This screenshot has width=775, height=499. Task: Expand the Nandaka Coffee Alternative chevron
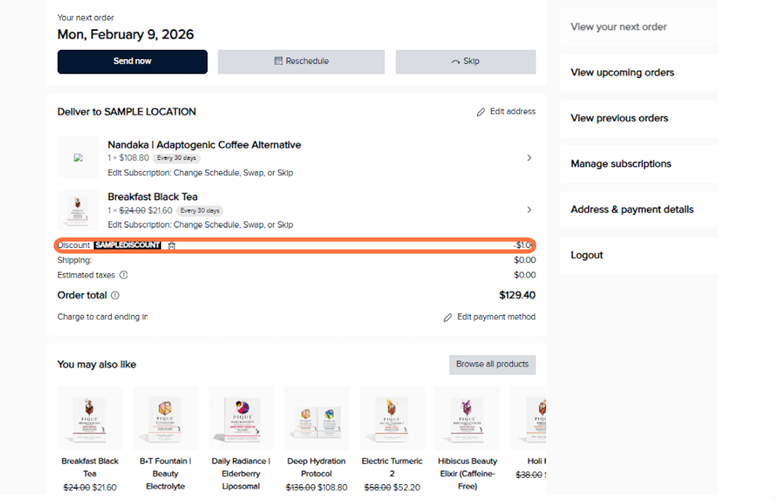point(529,158)
